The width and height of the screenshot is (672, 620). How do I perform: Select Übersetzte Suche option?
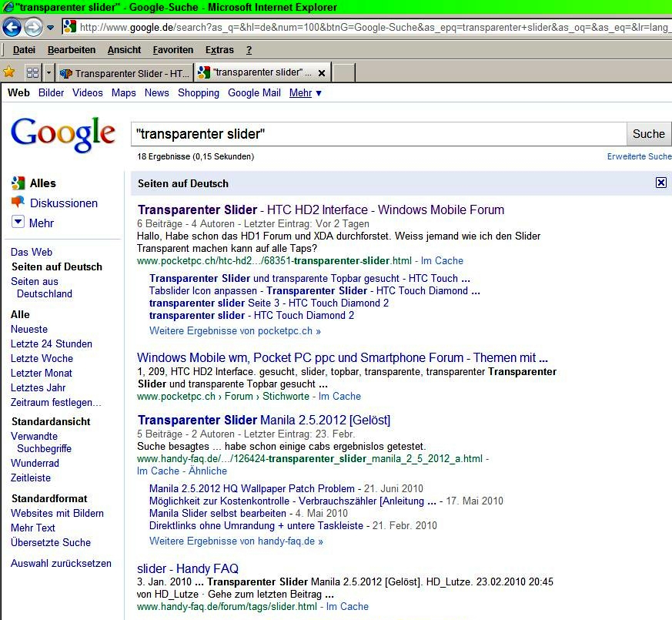(51, 542)
